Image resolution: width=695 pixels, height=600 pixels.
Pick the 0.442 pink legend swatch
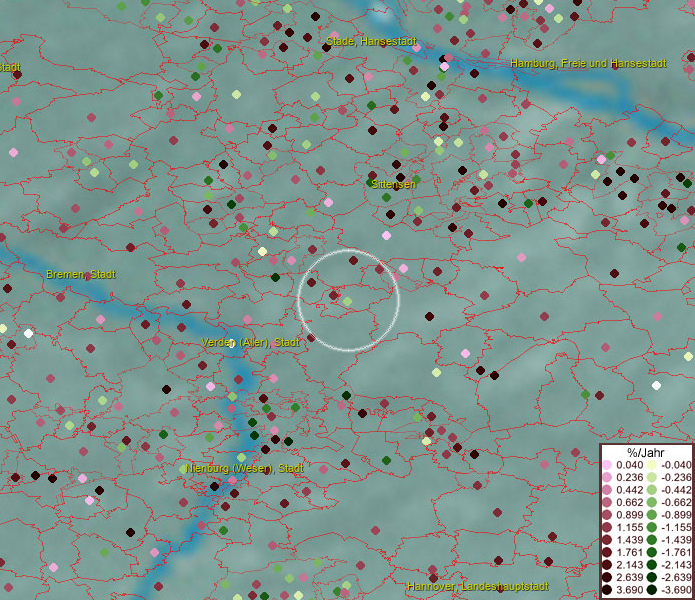click(607, 490)
